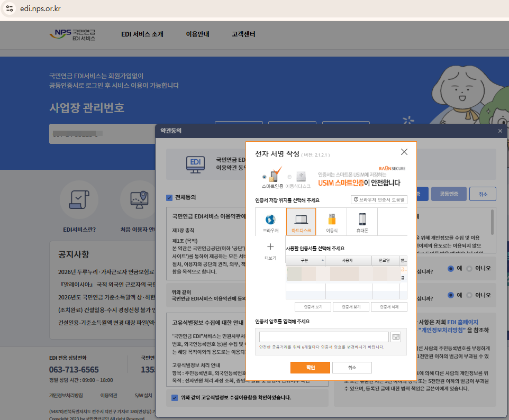Confirm with the orange 확인 button
The image size is (509, 420).
(310, 368)
